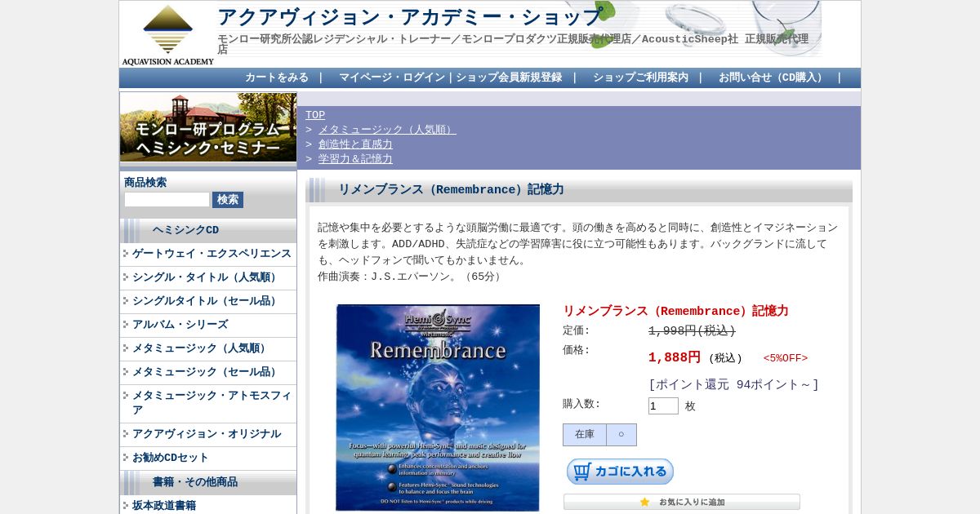980x514 pixels.
Task: Click the struck-through 1,998円 list price
Action: (692, 330)
